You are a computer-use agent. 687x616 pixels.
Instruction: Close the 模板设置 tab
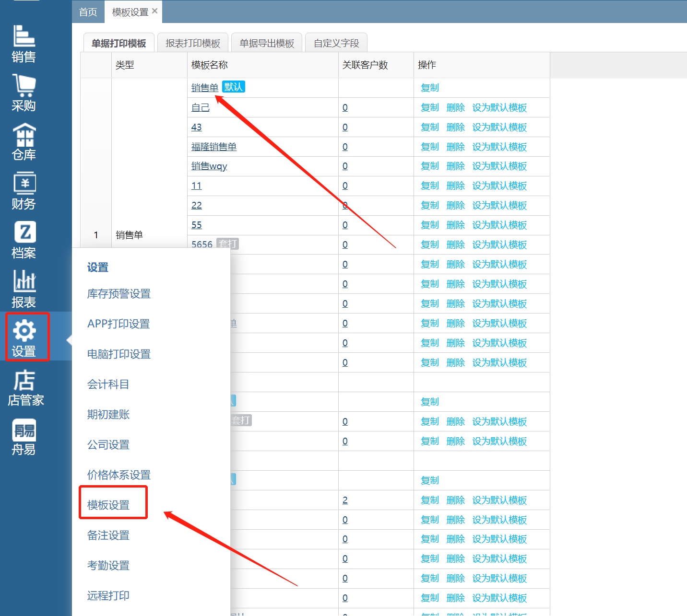click(x=154, y=11)
